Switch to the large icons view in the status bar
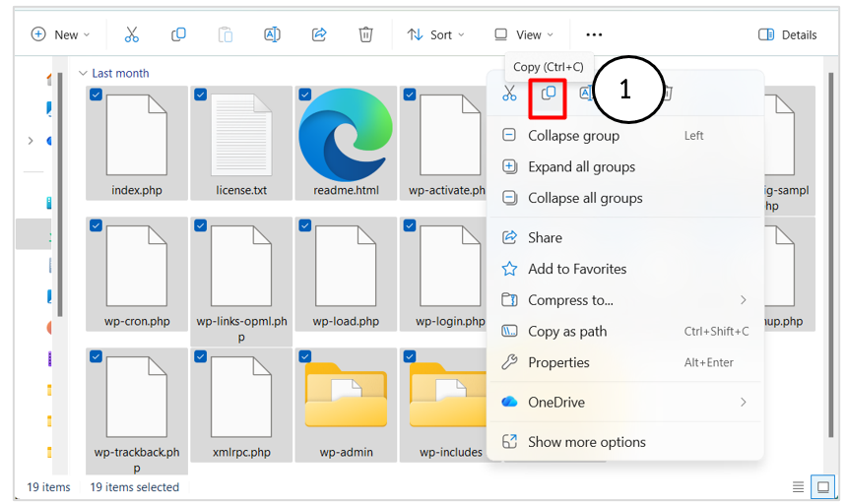The width and height of the screenshot is (847, 504). point(821,486)
